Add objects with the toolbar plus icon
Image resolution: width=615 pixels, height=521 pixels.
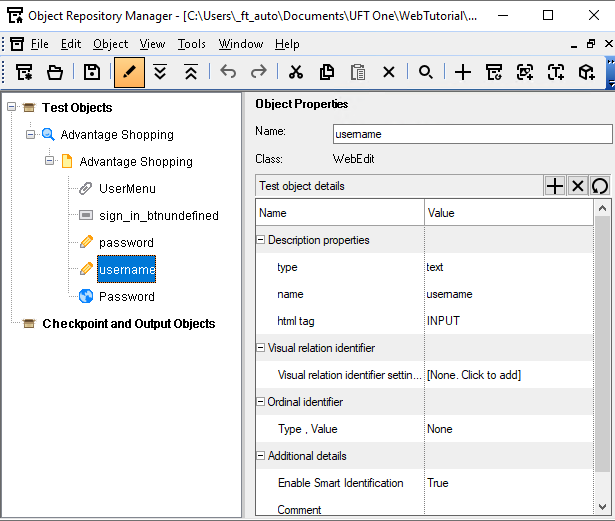pos(463,72)
